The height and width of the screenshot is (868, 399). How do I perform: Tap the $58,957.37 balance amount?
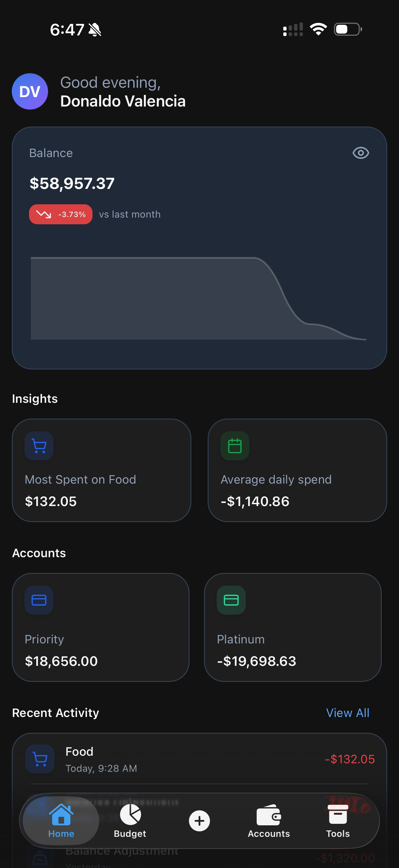72,183
